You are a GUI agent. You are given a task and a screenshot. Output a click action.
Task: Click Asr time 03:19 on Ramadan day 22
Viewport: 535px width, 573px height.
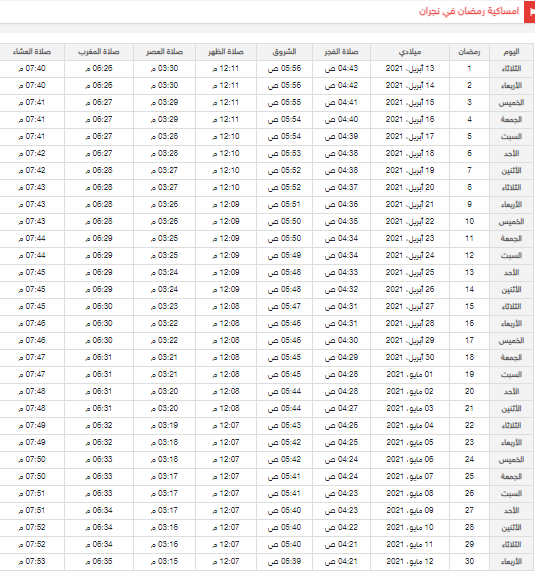[164, 425]
